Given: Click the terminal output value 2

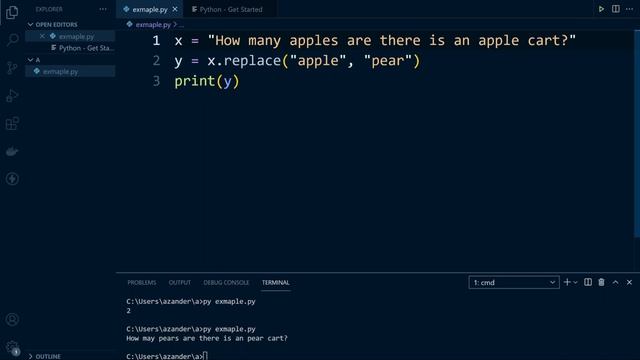Looking at the screenshot, I should pyautogui.click(x=129, y=311).
